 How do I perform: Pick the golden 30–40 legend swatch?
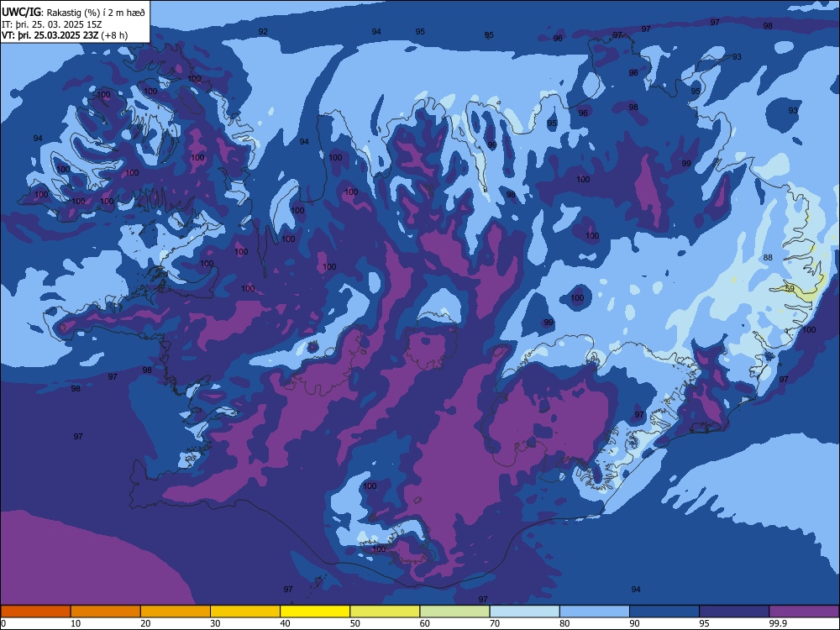coord(245,612)
